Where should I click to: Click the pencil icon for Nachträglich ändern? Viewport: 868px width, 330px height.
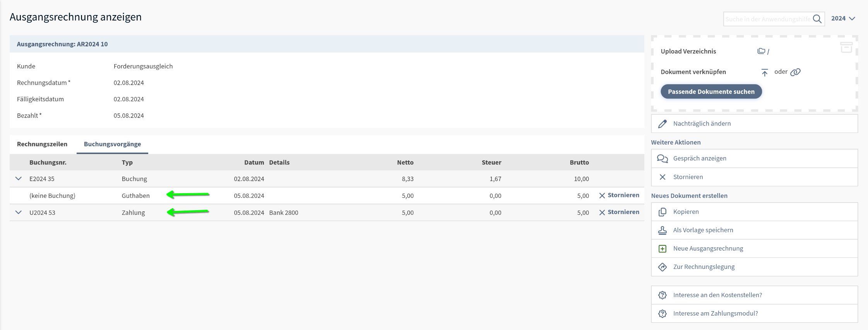pyautogui.click(x=663, y=124)
